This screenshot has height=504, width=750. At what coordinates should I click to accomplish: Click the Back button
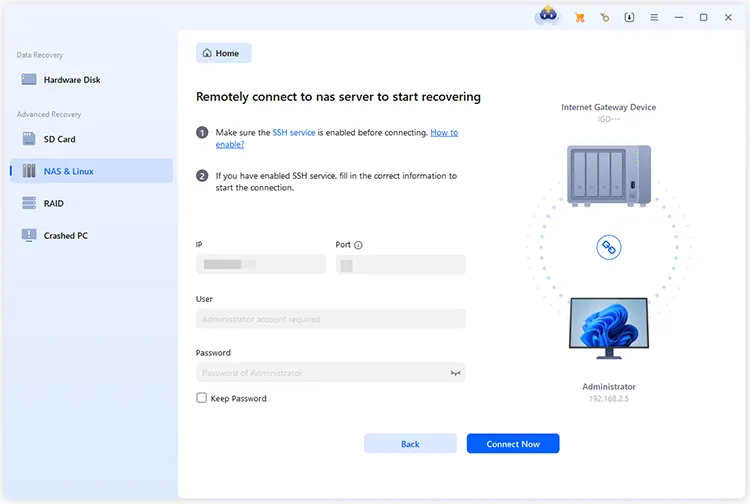click(410, 444)
